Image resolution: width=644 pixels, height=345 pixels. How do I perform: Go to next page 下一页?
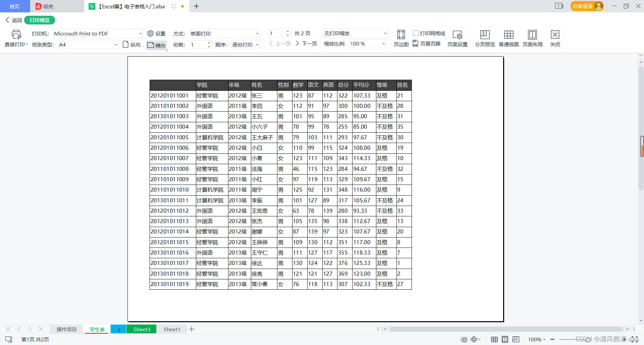[x=307, y=44]
